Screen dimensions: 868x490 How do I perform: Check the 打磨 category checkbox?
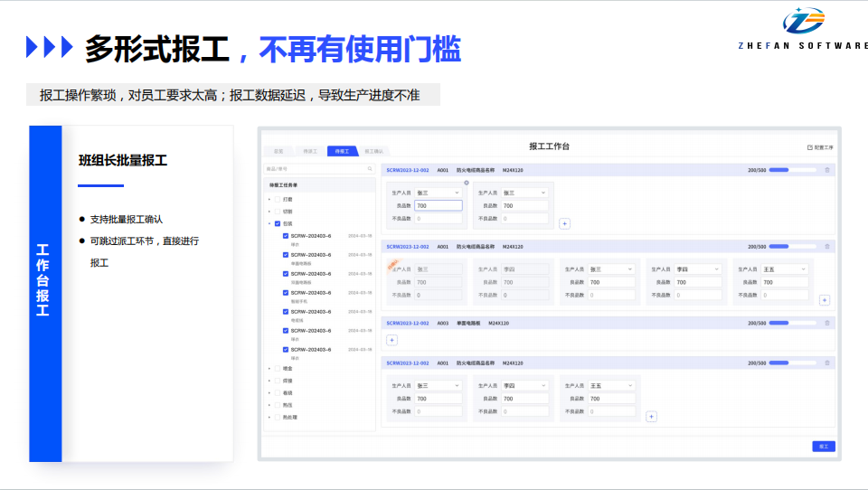tap(278, 199)
